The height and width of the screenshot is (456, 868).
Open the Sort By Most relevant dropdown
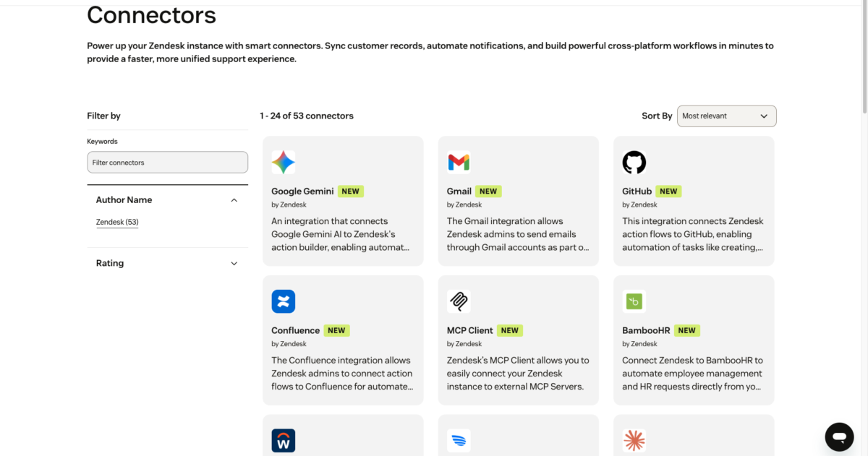click(x=726, y=116)
